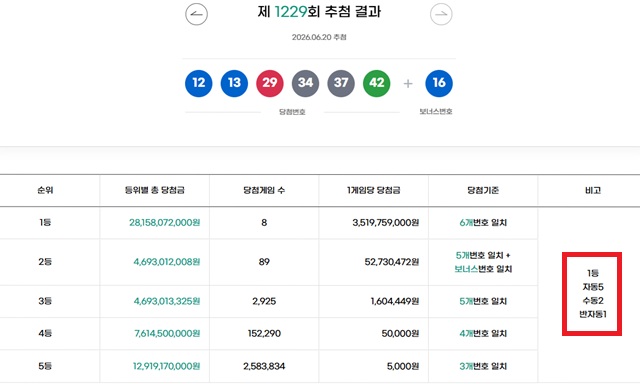Click the 당첨기준 column header
Image resolution: width=640 pixels, height=384 pixels.
(x=483, y=190)
